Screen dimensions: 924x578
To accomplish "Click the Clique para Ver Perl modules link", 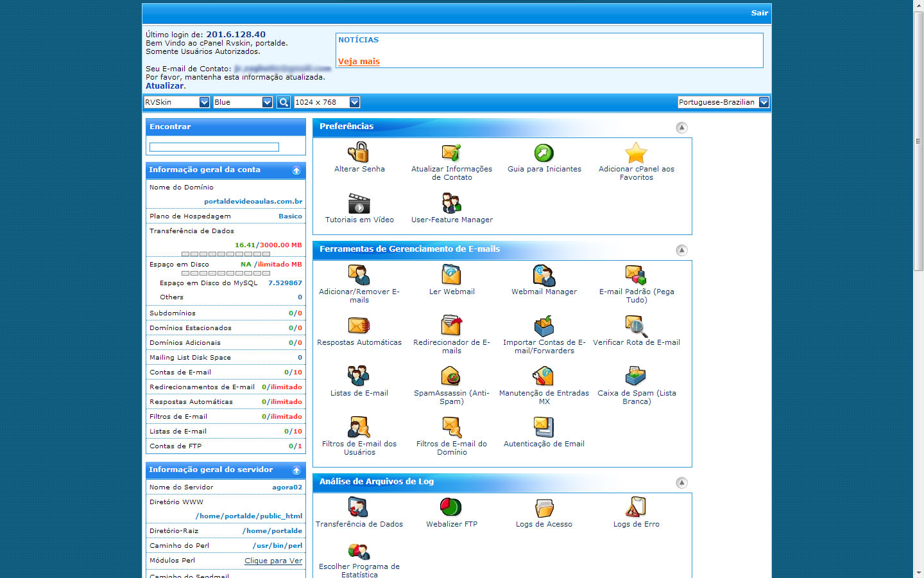I will 273,561.
